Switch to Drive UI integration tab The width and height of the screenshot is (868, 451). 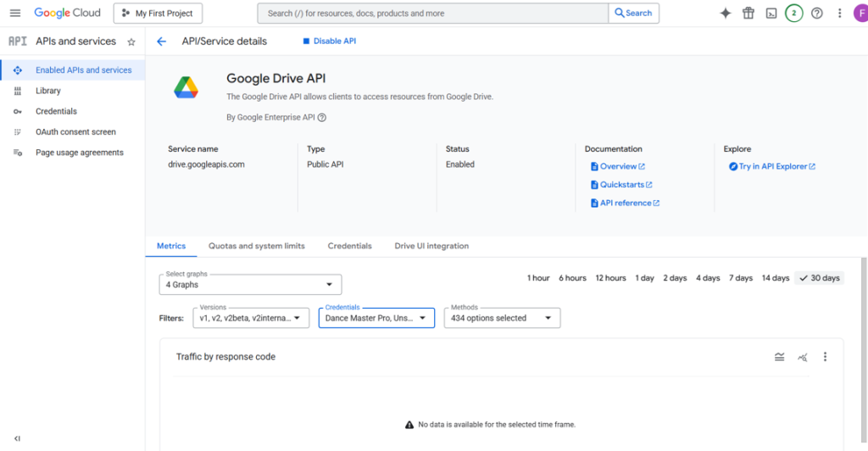431,246
